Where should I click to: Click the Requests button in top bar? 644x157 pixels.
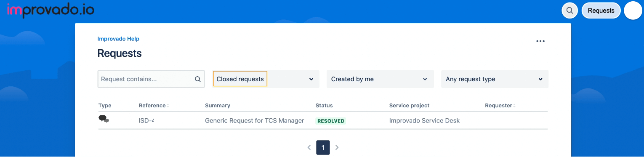point(601,11)
